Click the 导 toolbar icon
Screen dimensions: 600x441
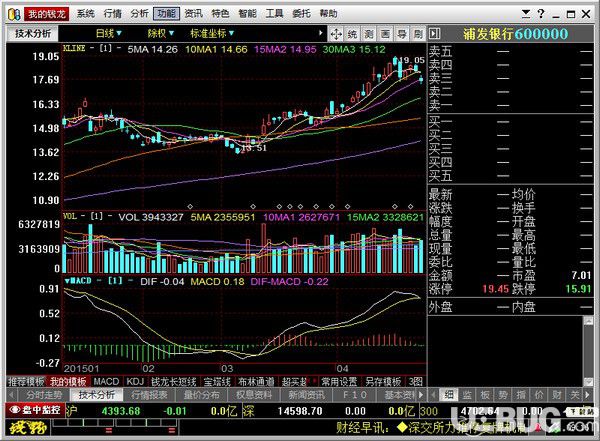point(401,34)
